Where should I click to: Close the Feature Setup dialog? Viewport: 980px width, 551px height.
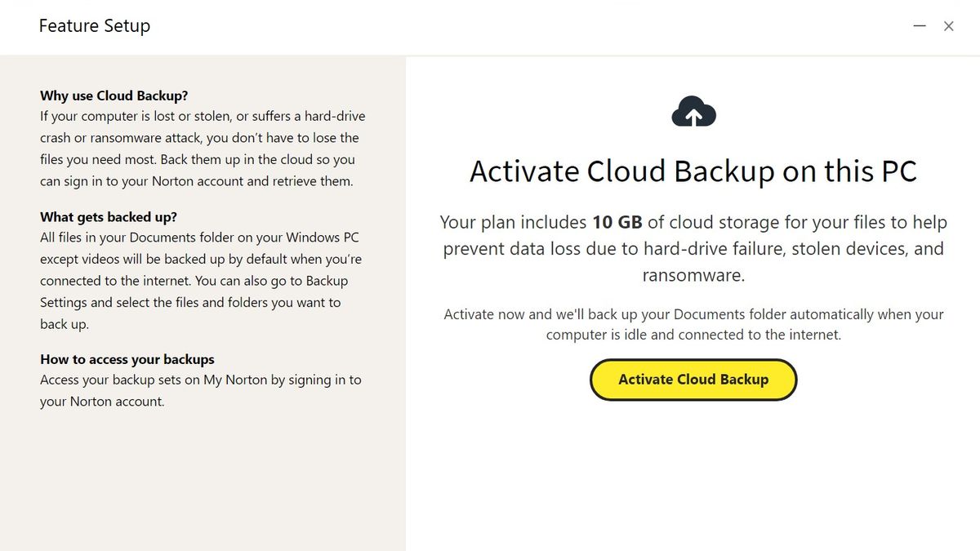pyautogui.click(x=949, y=25)
